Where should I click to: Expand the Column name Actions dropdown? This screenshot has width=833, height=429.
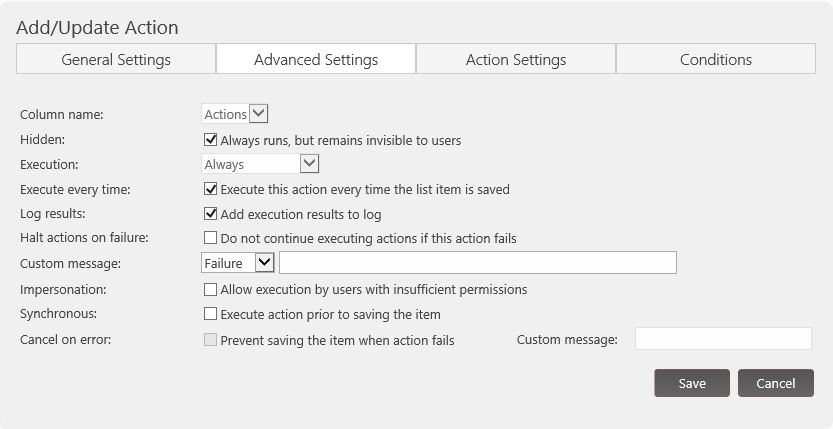(x=234, y=114)
